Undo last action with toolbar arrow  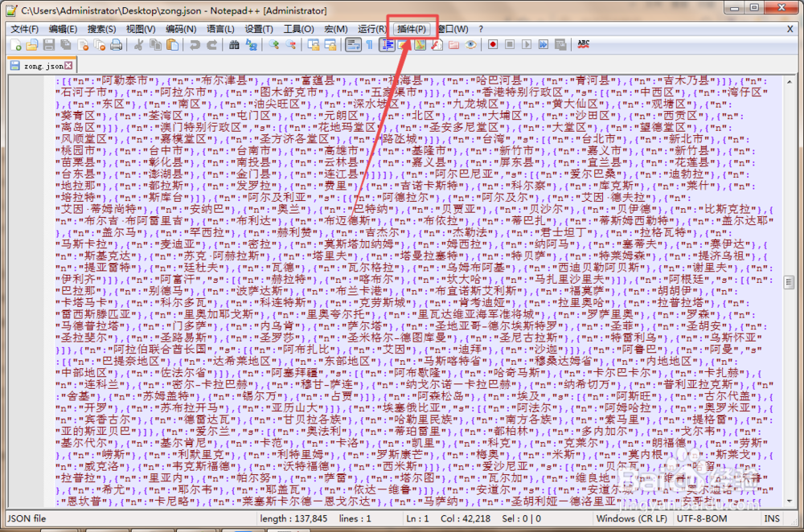coord(195,45)
